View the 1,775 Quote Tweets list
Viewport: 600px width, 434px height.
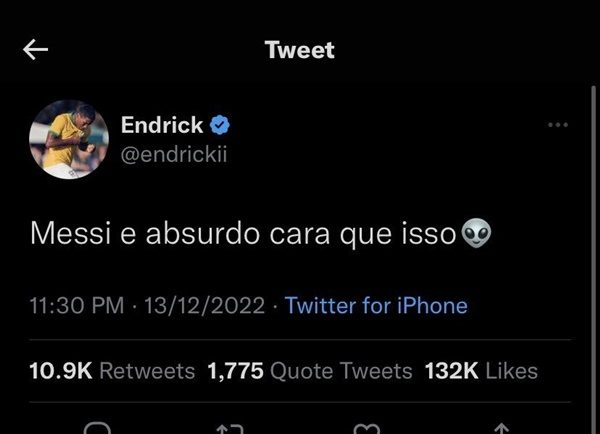click(x=310, y=371)
